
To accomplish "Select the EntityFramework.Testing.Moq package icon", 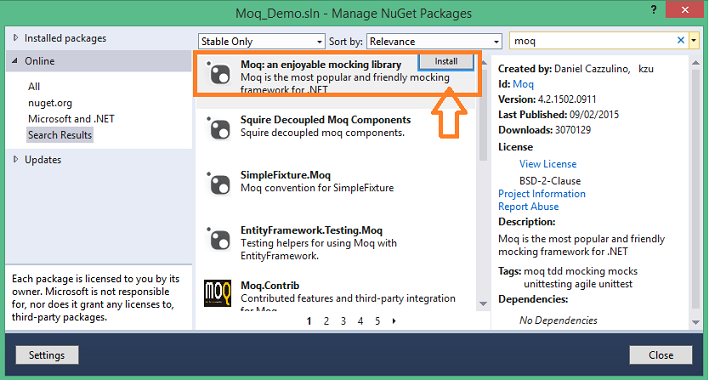I will (218, 239).
